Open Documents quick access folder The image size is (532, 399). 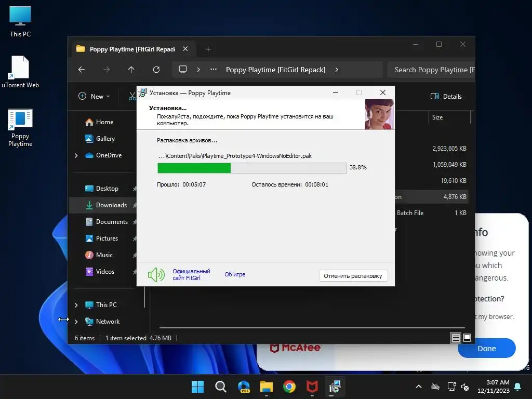[x=106, y=222]
